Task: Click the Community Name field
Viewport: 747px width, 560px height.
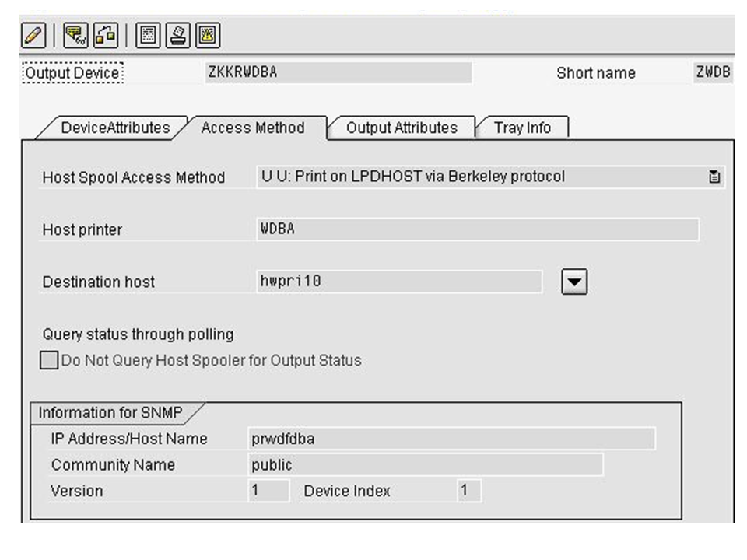Action: pyautogui.click(x=424, y=465)
